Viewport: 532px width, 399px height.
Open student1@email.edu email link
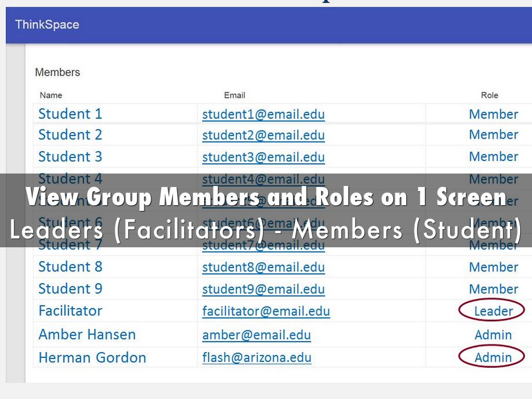[x=263, y=114]
